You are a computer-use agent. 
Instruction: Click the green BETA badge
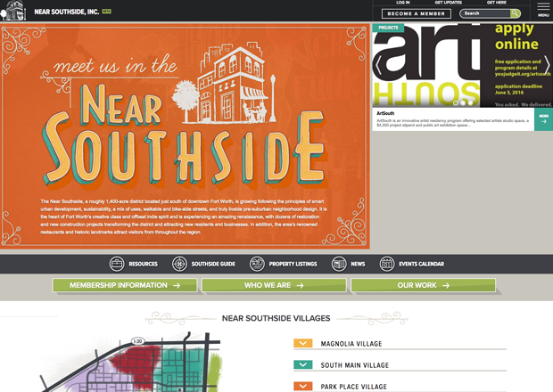click(106, 12)
